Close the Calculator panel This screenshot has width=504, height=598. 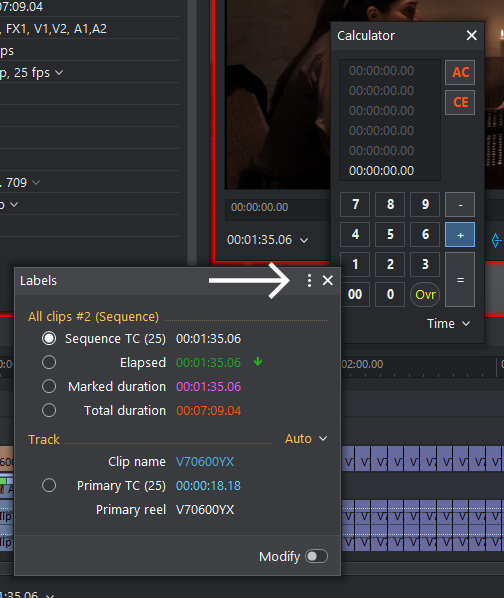tap(472, 35)
